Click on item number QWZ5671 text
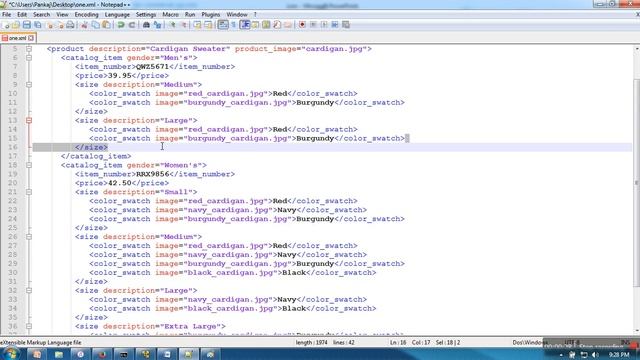640x360 pixels. pyautogui.click(x=152, y=67)
